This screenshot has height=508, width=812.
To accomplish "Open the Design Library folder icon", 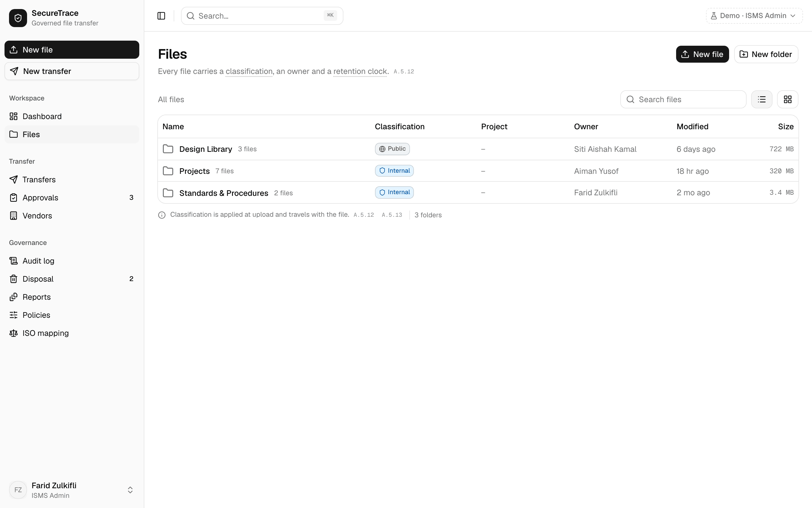I will click(168, 149).
